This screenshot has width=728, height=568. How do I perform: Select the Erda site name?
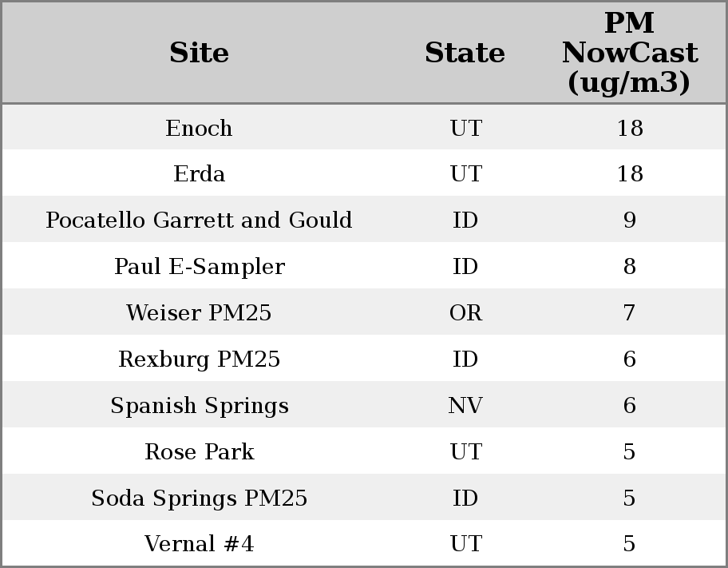pyautogui.click(x=199, y=174)
